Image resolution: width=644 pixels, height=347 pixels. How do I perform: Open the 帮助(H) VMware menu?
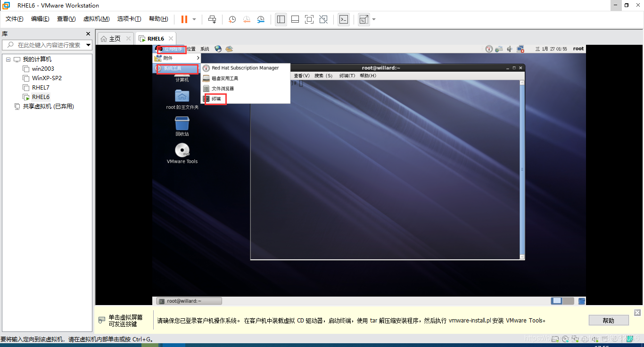pyautogui.click(x=158, y=19)
